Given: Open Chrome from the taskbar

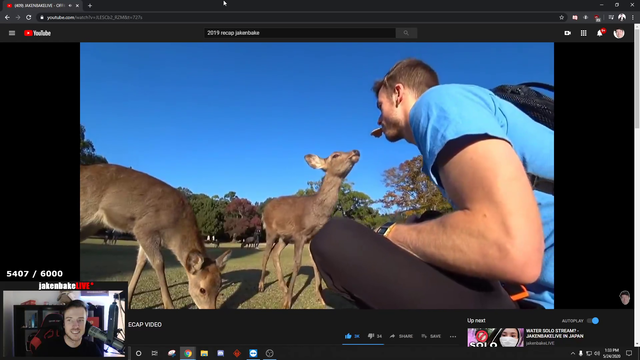Looking at the screenshot, I should pos(188,353).
